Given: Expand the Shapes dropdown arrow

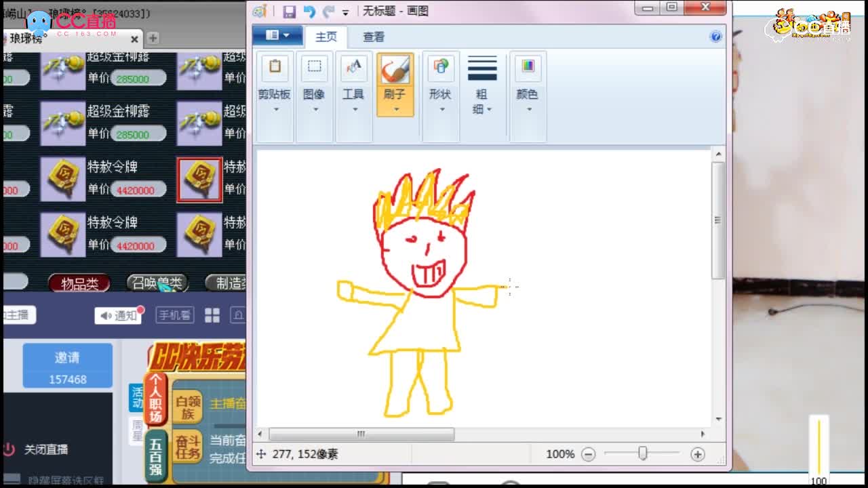Looking at the screenshot, I should (441, 109).
